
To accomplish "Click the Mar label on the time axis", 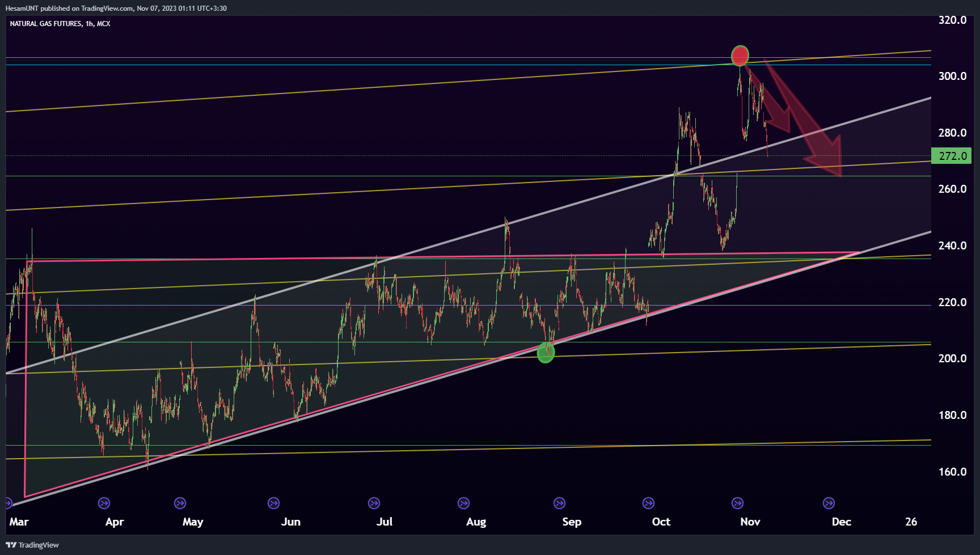I will click(19, 522).
